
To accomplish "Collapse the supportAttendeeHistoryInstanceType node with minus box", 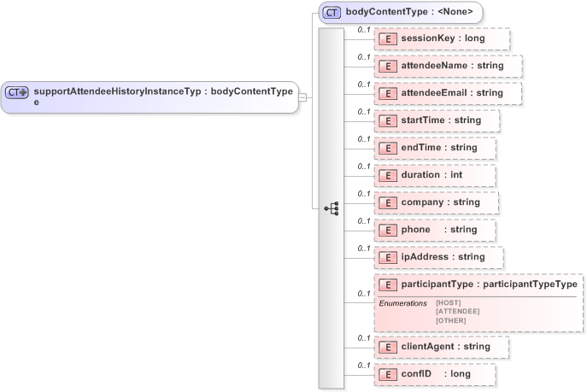I will [302, 97].
